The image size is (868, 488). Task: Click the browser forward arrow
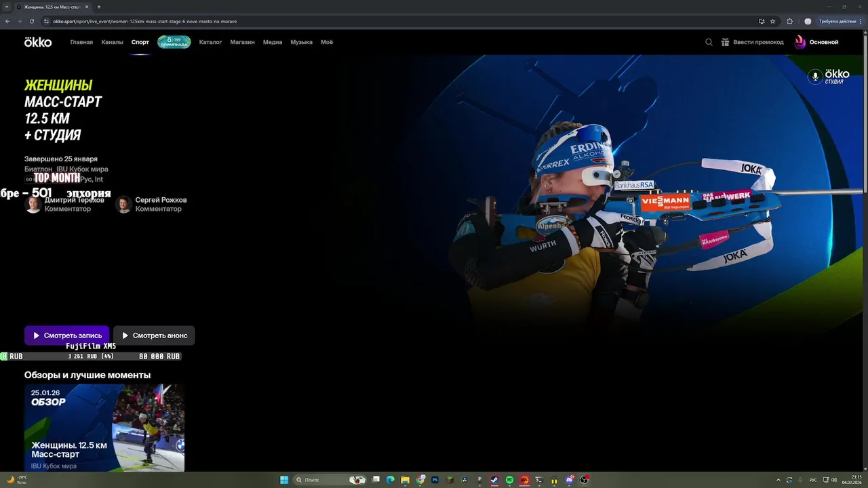tap(20, 21)
